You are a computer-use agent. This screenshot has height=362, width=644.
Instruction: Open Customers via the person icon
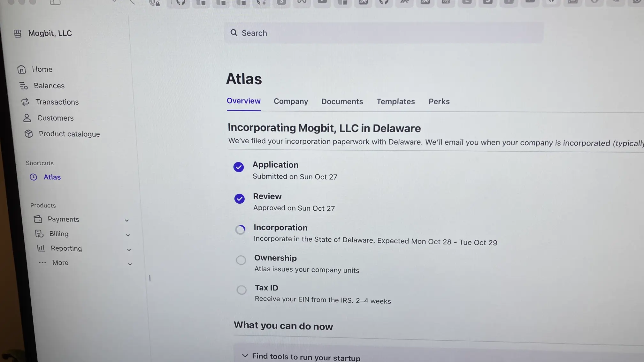point(27,118)
